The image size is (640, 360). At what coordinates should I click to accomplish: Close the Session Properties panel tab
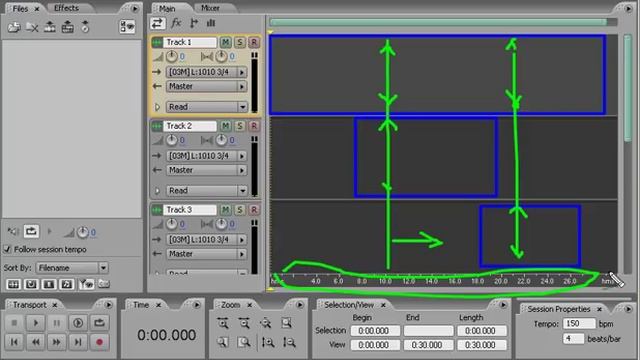599,309
